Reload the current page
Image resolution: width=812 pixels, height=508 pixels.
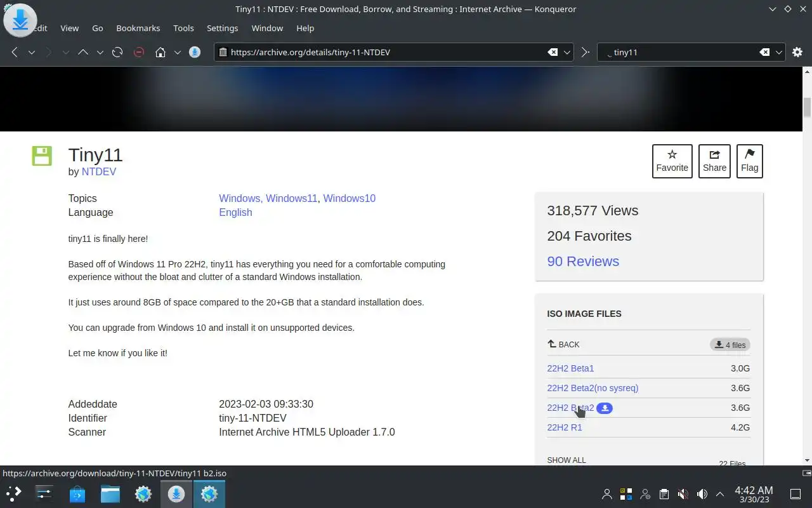(x=117, y=52)
